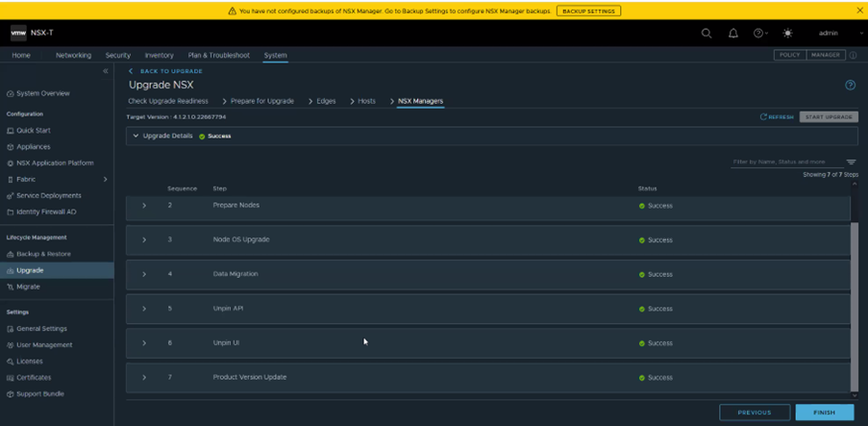This screenshot has width=868, height=426.
Task: Open the Networking tab
Action: [74, 56]
